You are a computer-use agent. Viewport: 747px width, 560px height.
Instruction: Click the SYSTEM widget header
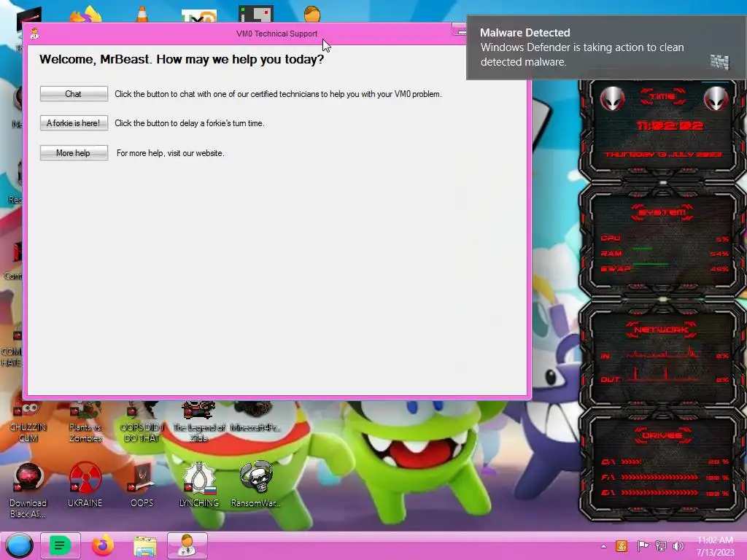point(662,212)
